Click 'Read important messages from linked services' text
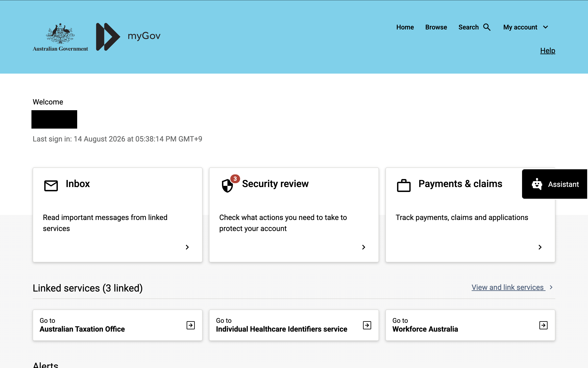This screenshot has height=368, width=588. [x=105, y=223]
